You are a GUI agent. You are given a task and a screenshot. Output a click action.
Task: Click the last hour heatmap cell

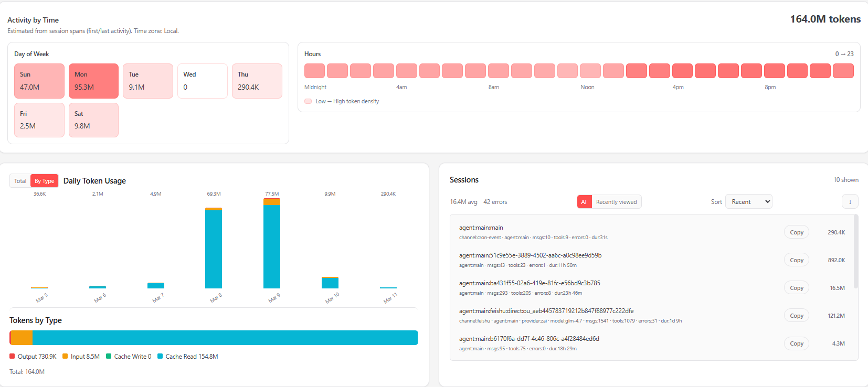(843, 71)
